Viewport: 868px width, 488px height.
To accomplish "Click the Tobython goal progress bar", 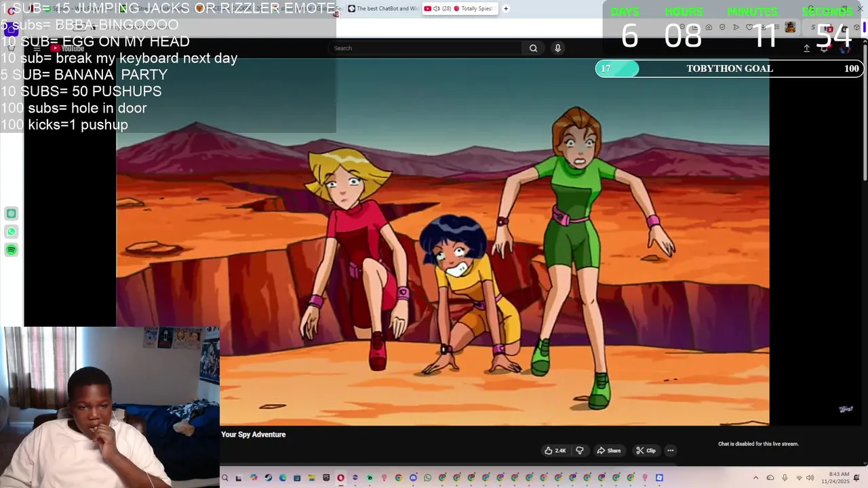I will click(x=729, y=68).
